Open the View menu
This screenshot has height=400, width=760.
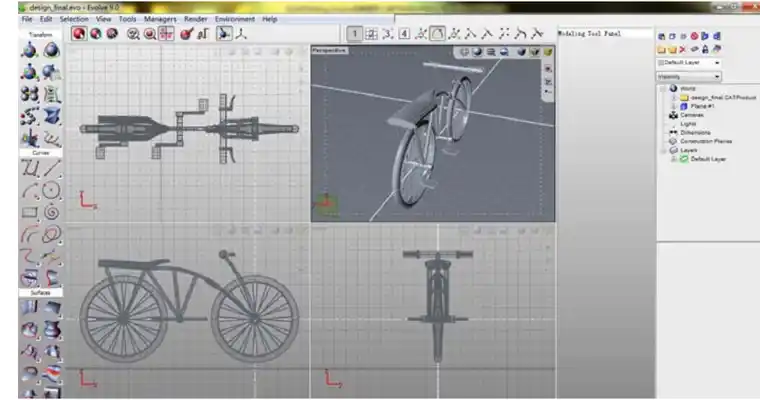103,19
